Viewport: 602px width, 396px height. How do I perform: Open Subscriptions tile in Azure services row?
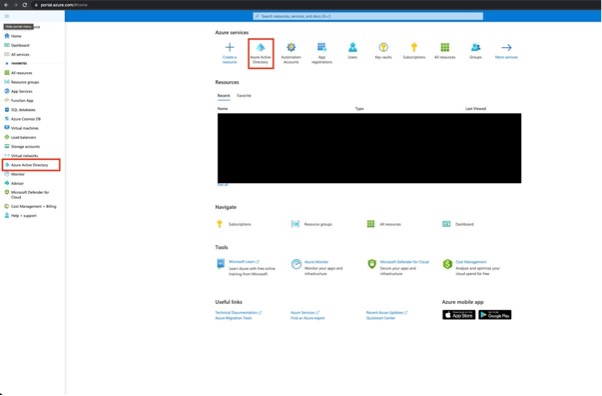[x=414, y=51]
